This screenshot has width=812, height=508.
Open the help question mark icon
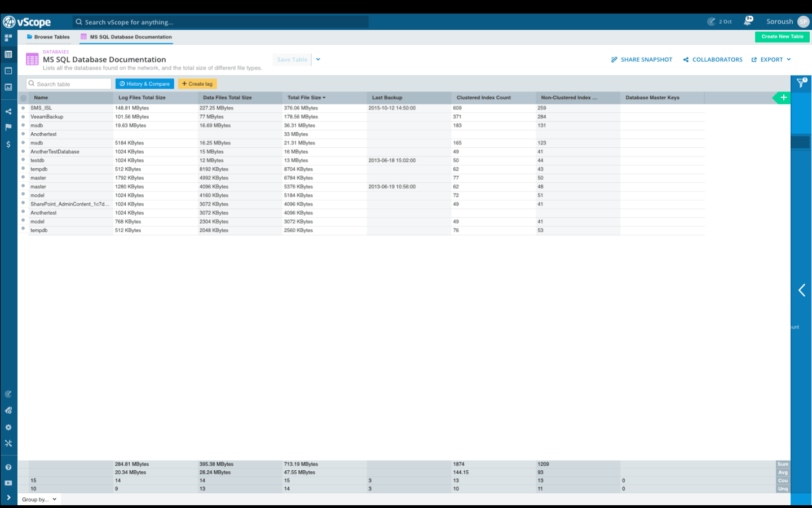tap(8, 467)
